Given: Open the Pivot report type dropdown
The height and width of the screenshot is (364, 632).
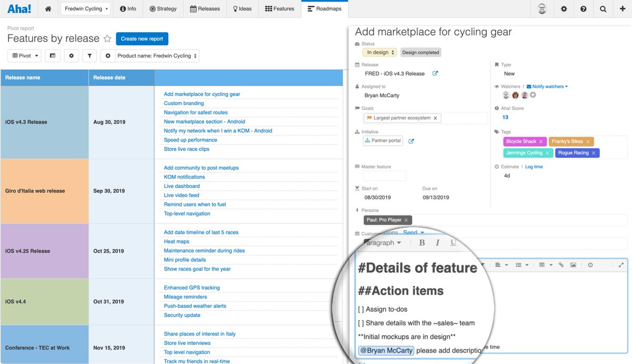Looking at the screenshot, I should [25, 55].
